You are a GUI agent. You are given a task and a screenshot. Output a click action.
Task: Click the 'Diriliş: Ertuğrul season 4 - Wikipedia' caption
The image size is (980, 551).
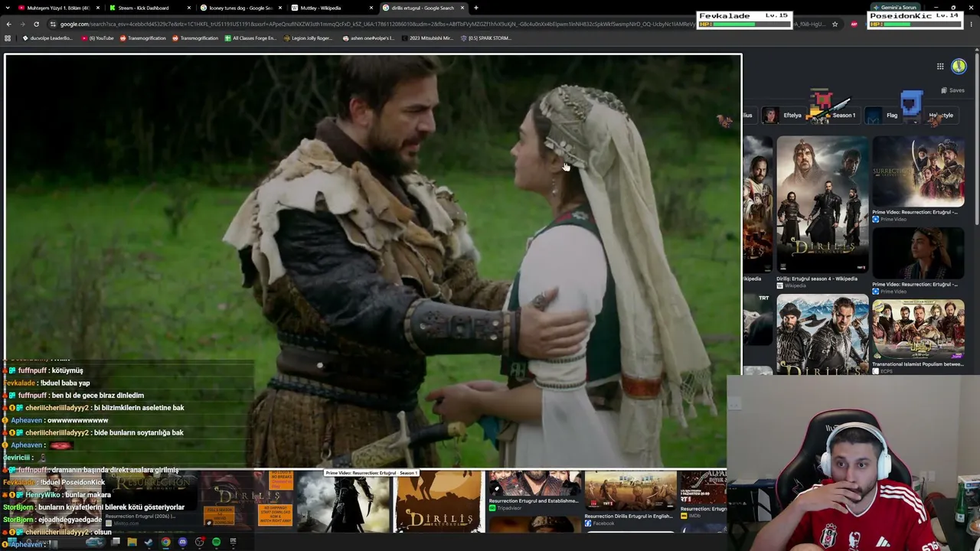(x=817, y=279)
